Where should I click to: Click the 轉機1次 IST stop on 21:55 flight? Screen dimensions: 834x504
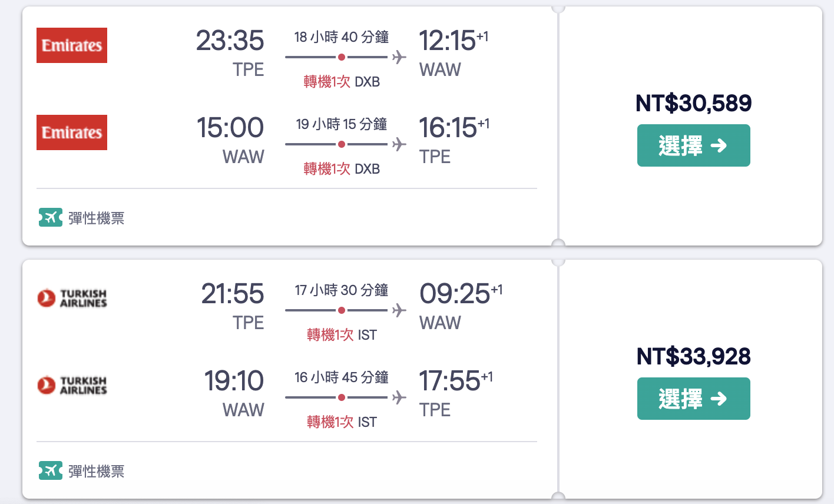(342, 335)
